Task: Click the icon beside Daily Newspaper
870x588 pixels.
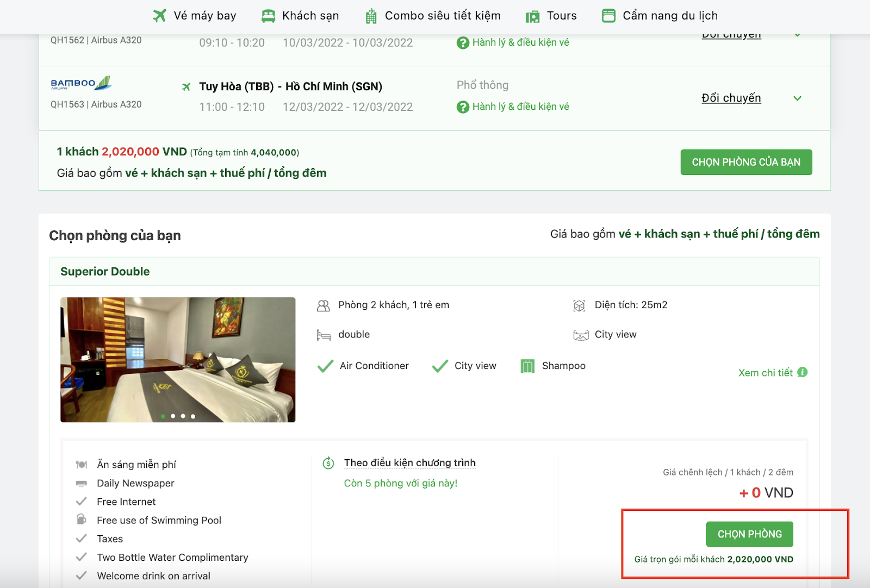Action: point(82,484)
